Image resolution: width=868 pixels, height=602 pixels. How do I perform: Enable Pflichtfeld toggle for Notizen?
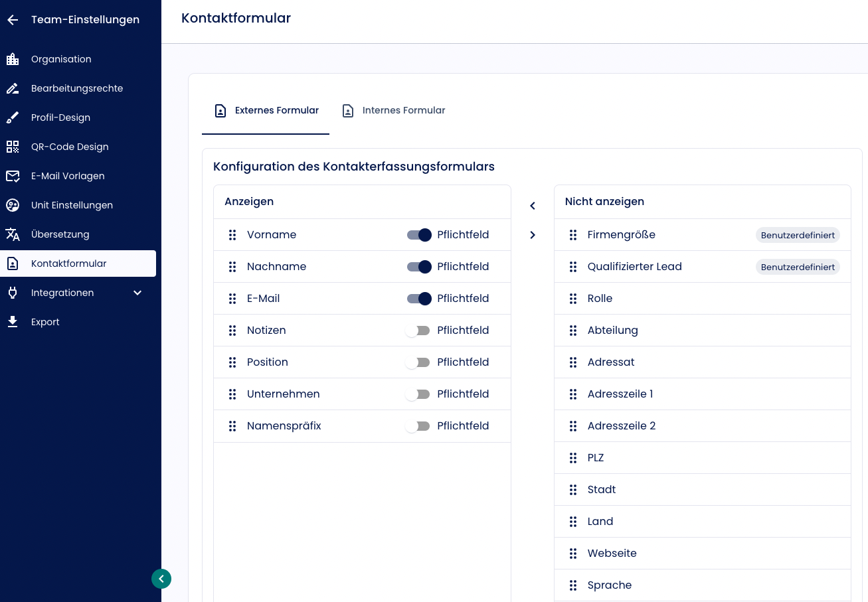[x=418, y=331]
